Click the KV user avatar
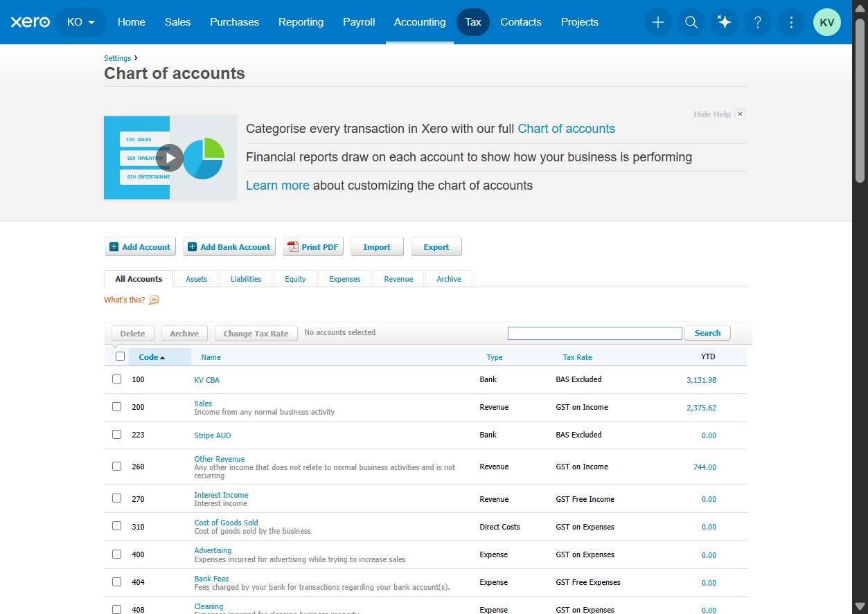This screenshot has height=614, width=868. 826,22
